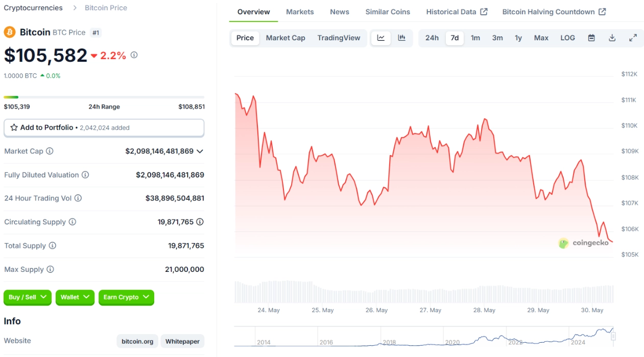This screenshot has height=357, width=644.
Task: Switch to line chart view icon
Action: [381, 38]
